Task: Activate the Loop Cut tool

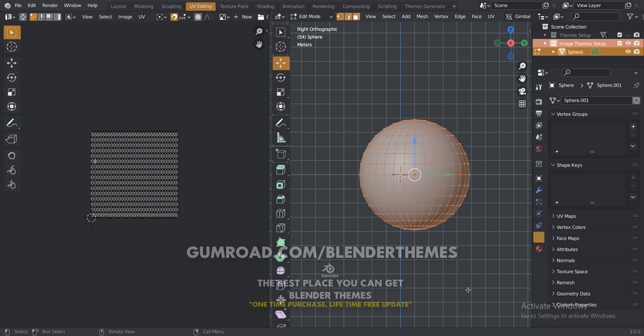Action: (x=281, y=214)
